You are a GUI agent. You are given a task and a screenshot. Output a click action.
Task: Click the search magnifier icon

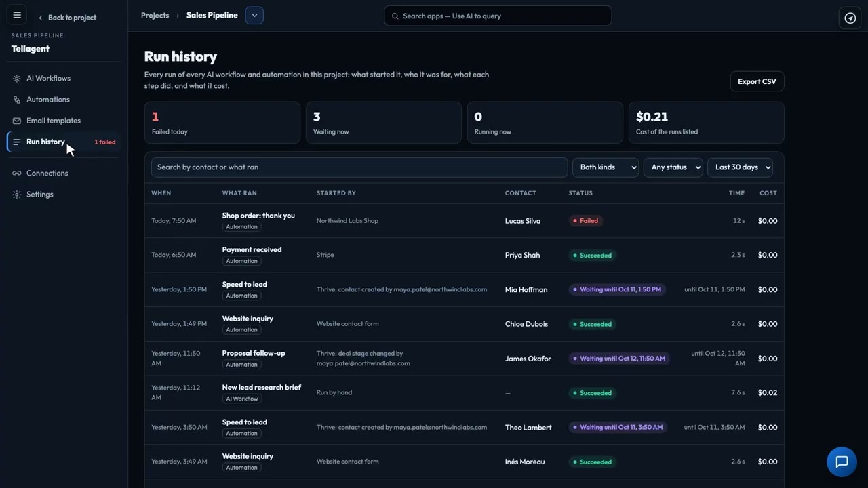(395, 16)
